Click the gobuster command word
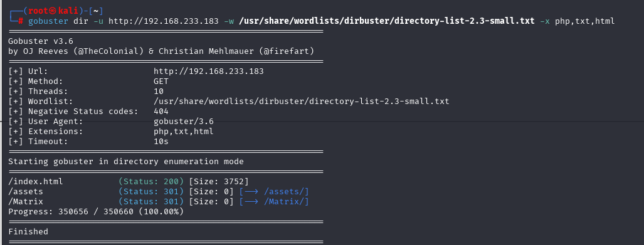644x245 pixels. (48, 21)
